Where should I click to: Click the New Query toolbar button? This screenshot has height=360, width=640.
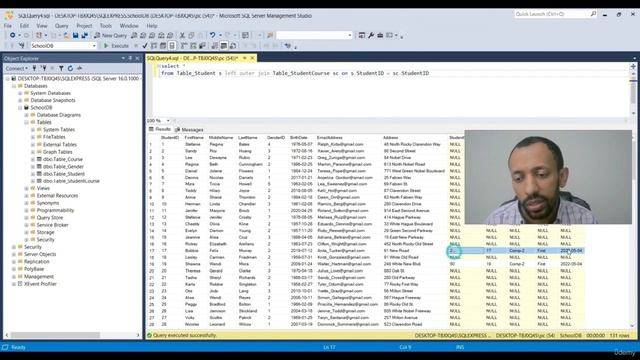pyautogui.click(x=110, y=36)
